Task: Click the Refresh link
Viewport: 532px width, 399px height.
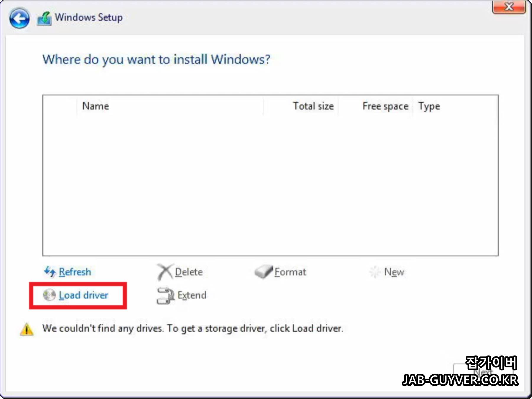Action: 75,272
